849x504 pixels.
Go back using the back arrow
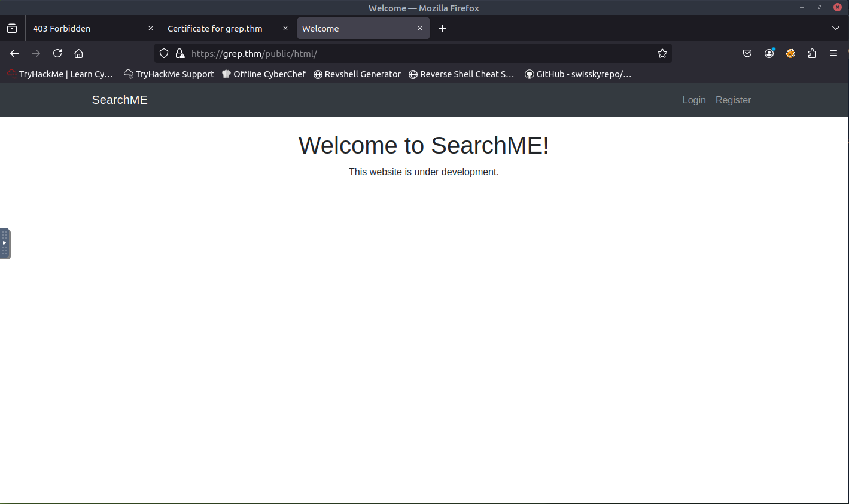[x=14, y=53]
